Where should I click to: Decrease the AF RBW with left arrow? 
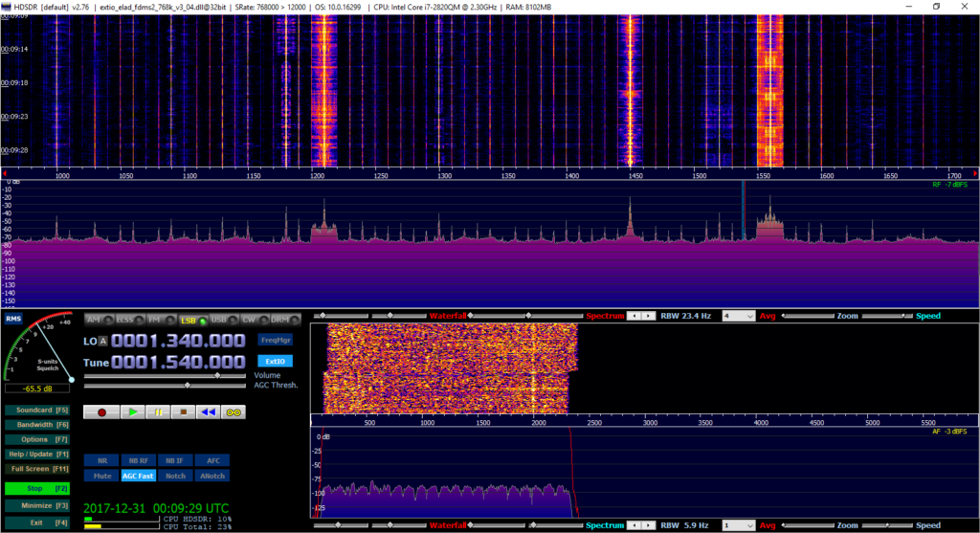(635, 525)
